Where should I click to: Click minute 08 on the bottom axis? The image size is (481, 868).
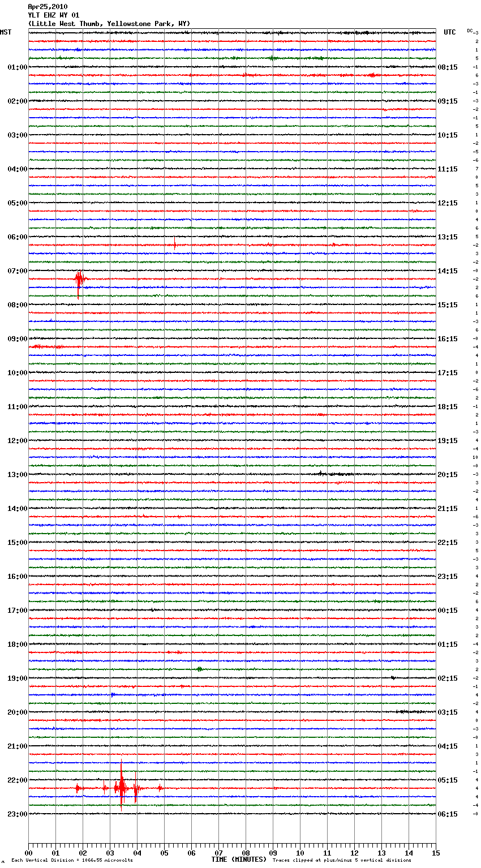(246, 853)
